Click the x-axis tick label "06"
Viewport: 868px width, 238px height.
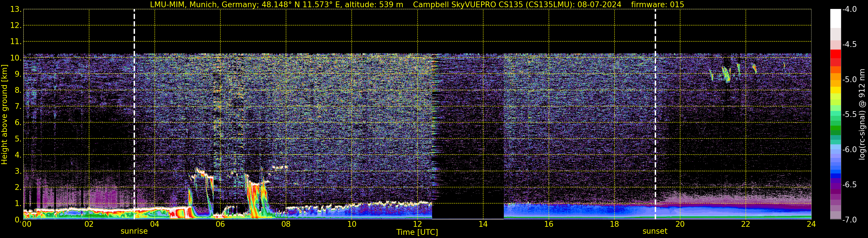pos(220,224)
